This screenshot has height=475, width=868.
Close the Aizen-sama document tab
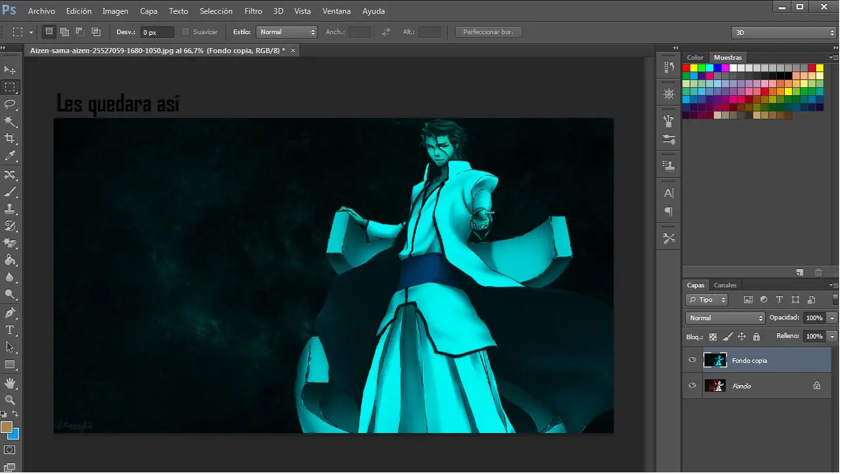(x=293, y=50)
